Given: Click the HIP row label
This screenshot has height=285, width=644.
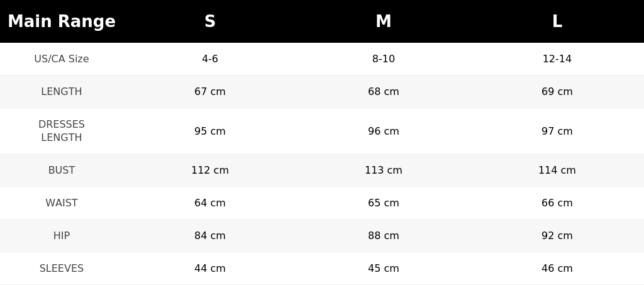Looking at the screenshot, I should [62, 236].
